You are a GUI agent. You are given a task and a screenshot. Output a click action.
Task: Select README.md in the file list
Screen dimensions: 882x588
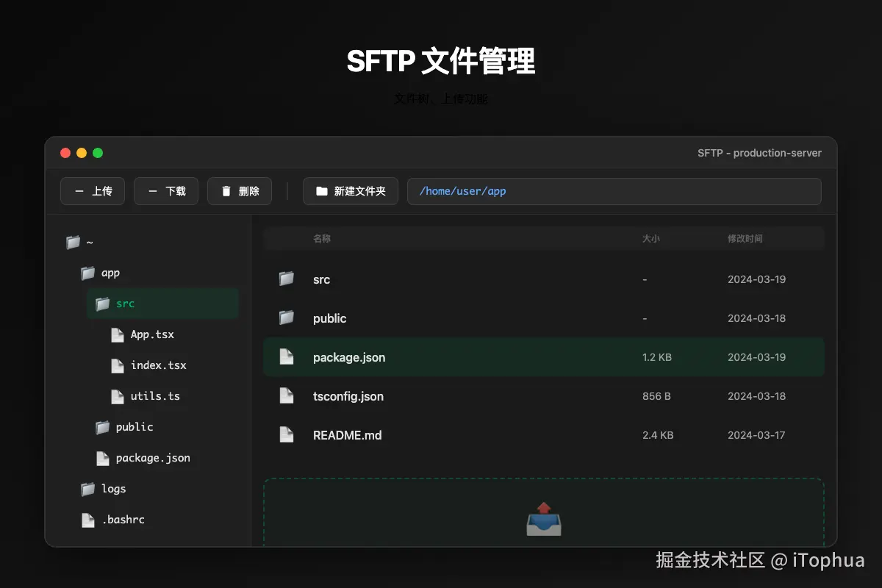[x=347, y=434]
